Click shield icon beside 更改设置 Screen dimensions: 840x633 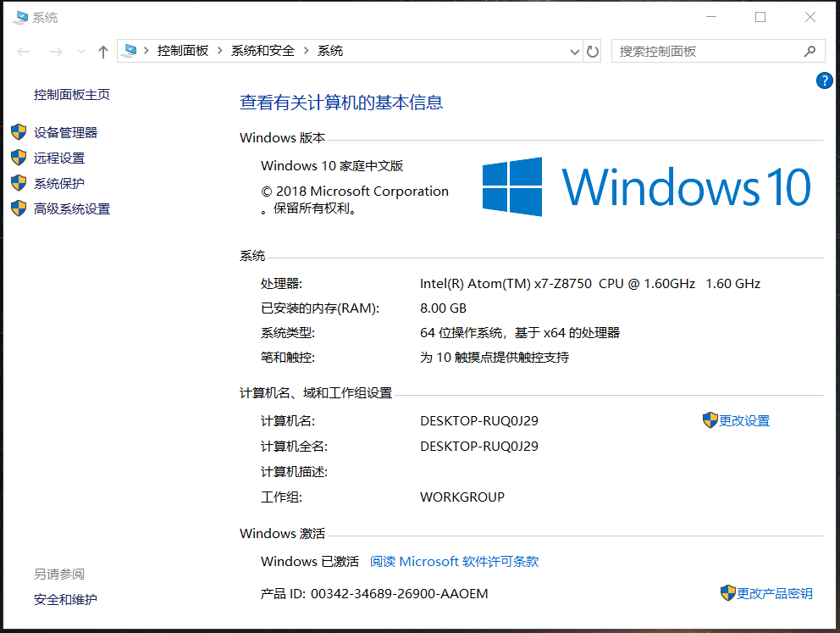[x=710, y=420]
